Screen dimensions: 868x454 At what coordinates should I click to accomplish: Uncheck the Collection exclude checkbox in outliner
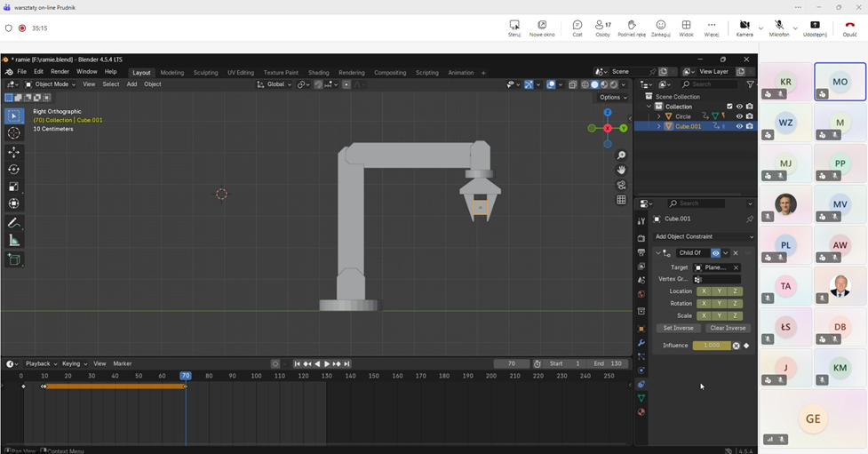(729, 107)
